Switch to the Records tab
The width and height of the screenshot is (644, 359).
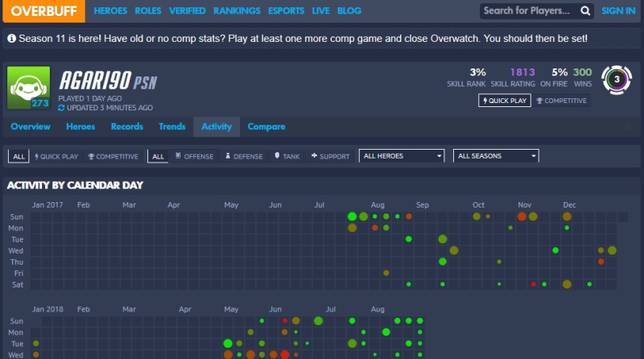coord(127,126)
